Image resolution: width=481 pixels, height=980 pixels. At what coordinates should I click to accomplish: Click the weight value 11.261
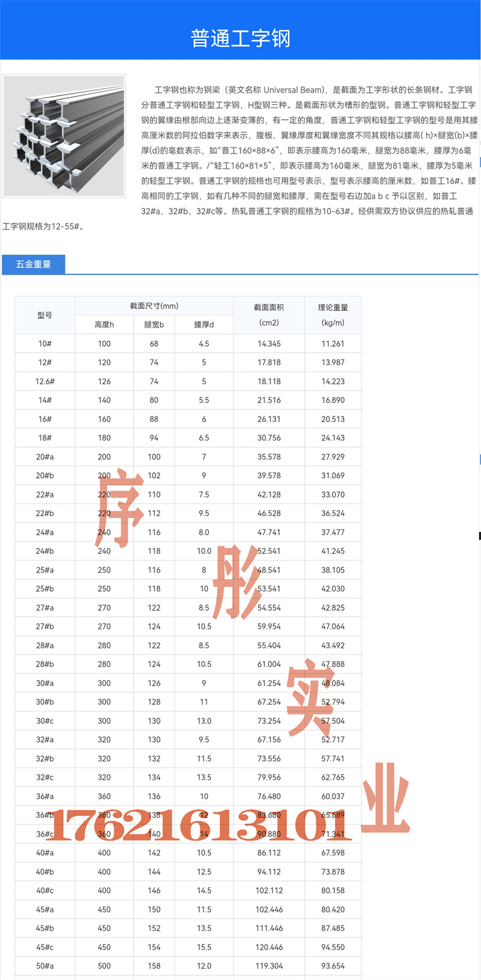333,344
